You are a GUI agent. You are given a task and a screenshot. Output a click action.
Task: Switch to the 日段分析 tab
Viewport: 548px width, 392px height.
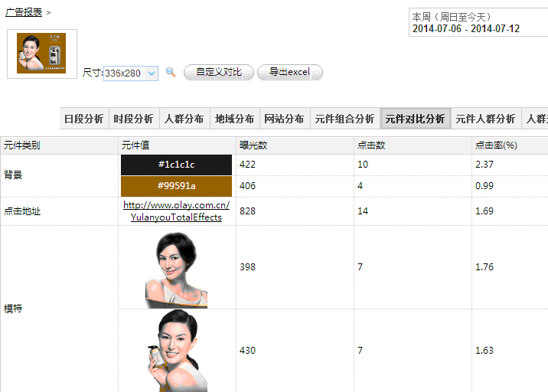84,119
